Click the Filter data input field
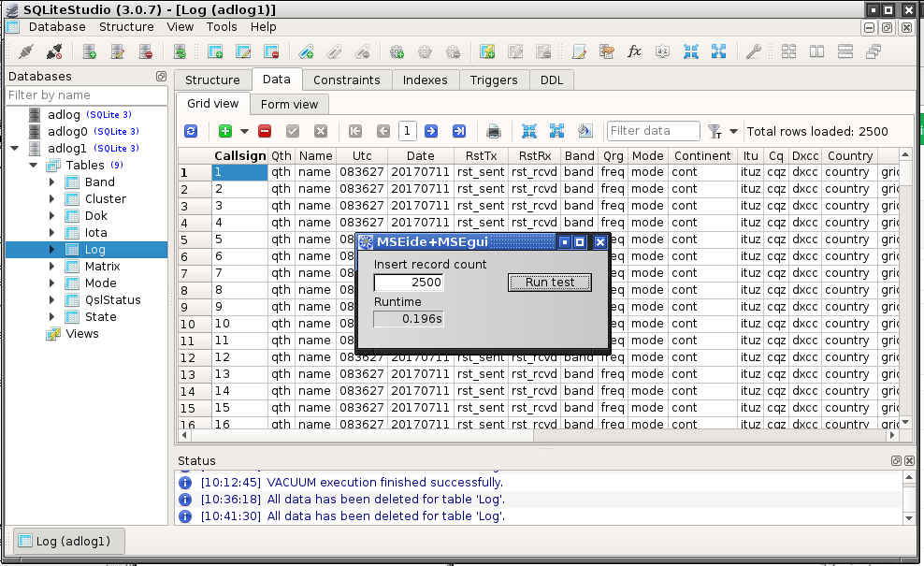Image resolution: width=924 pixels, height=566 pixels. [653, 132]
